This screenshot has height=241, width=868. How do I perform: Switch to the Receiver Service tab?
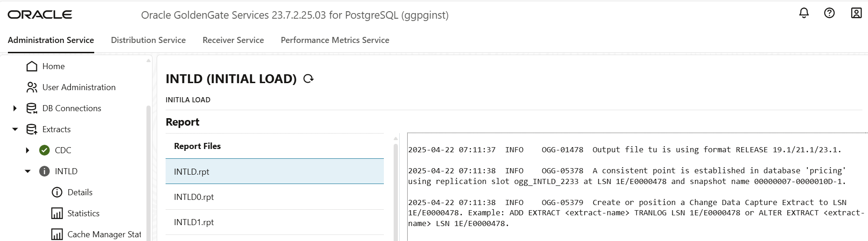233,40
